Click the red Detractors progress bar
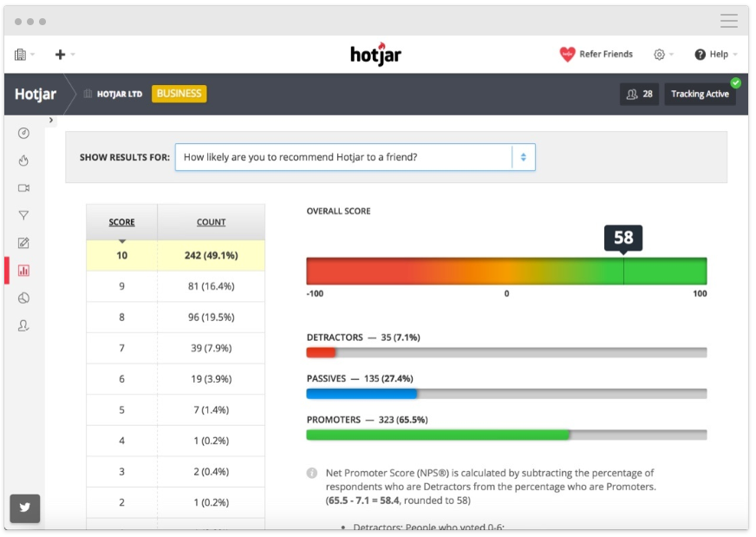The image size is (756, 537). (x=321, y=353)
